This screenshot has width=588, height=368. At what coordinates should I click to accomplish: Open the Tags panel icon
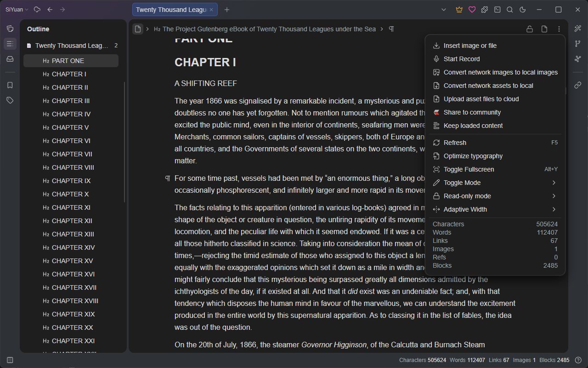[x=10, y=100]
